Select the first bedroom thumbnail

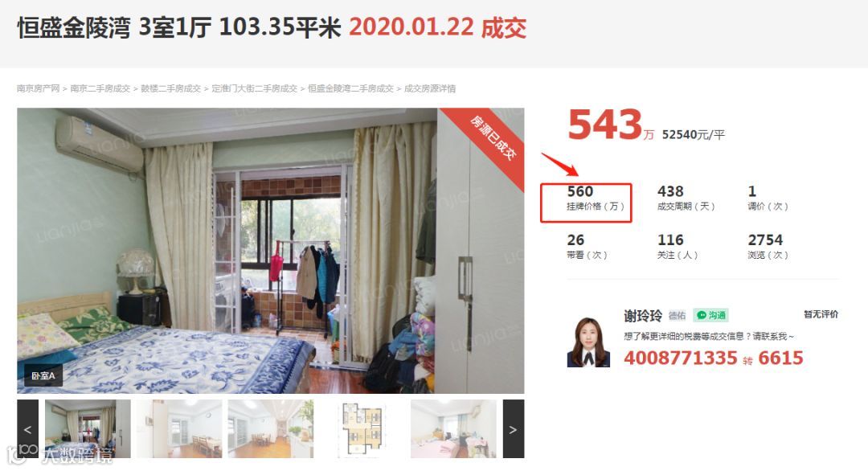pos(88,429)
